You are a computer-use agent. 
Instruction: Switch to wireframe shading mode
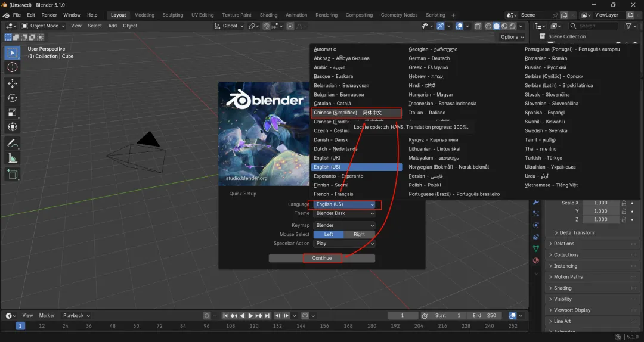point(488,26)
